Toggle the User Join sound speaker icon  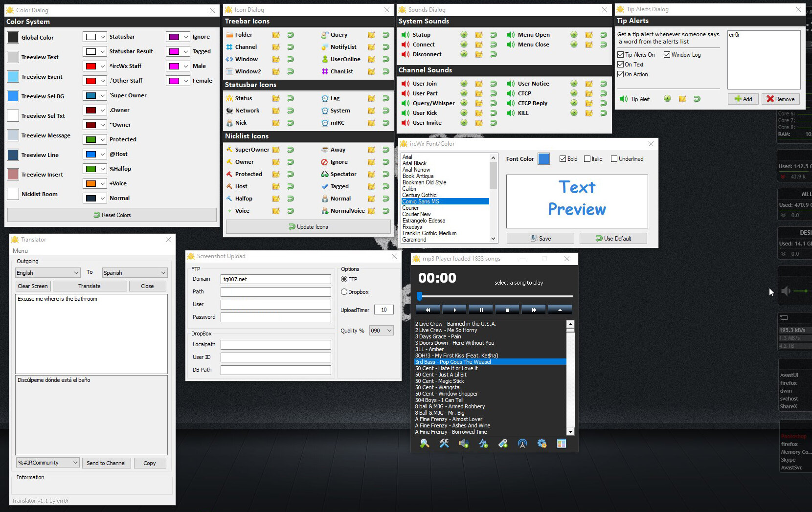[x=405, y=84]
